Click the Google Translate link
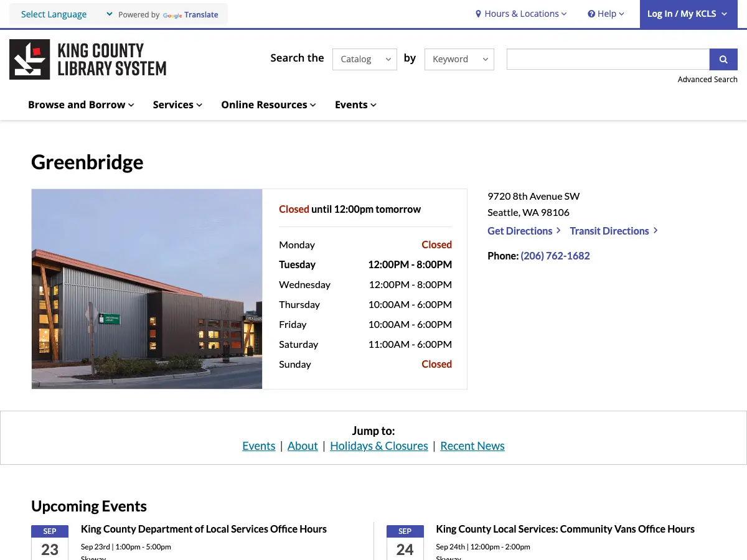 (x=190, y=15)
